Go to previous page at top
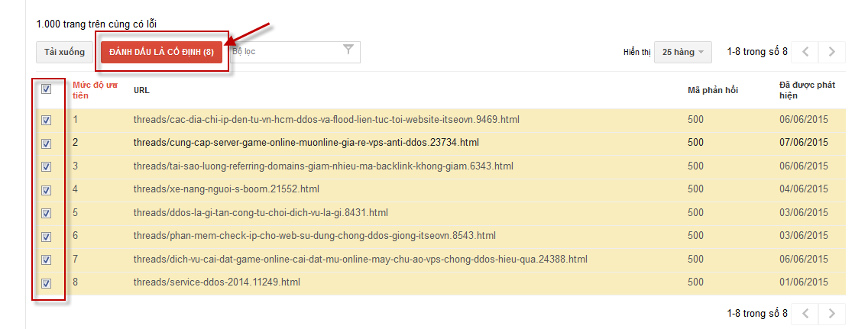Screen dimensions: 868x329 [x=805, y=52]
